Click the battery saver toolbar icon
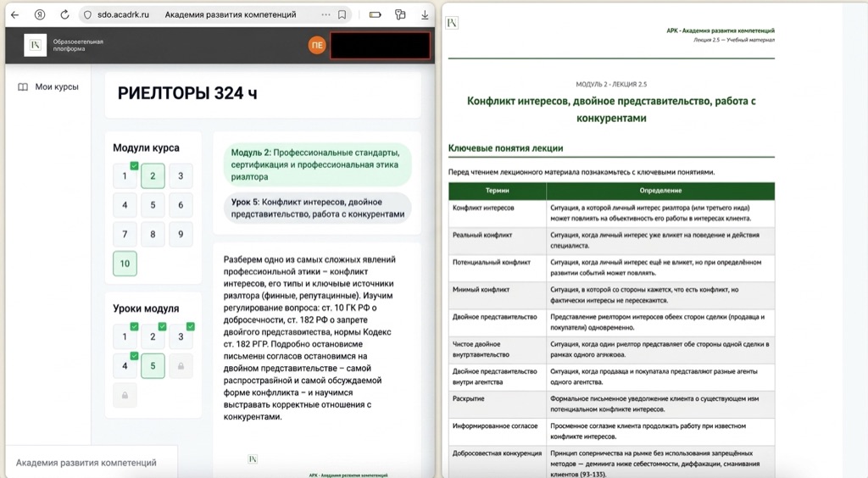The width and height of the screenshot is (868, 478). point(376,15)
